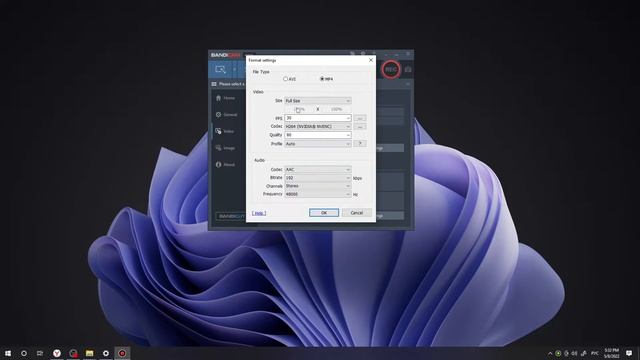Viewport: 640px width, 360px height.
Task: Open the Profile dropdown set to Auto
Action: pos(318,144)
